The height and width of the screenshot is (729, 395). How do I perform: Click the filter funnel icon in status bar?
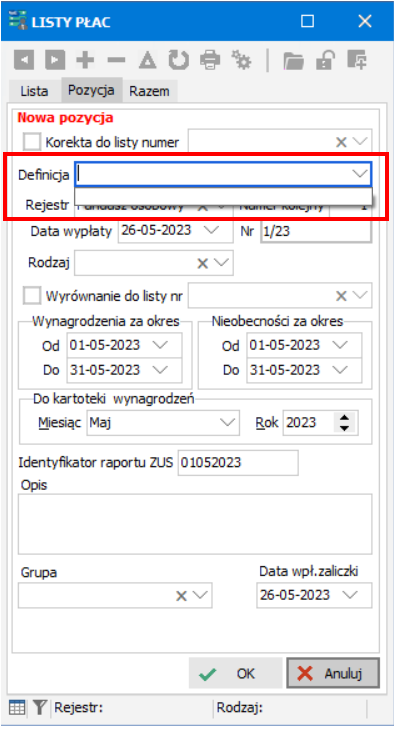(x=40, y=708)
